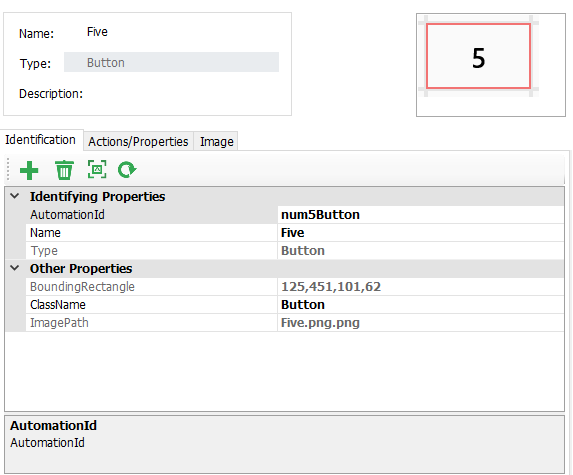This screenshot has width=573, height=475.
Task: Click the green refresh arrow icon
Action: tap(127, 170)
